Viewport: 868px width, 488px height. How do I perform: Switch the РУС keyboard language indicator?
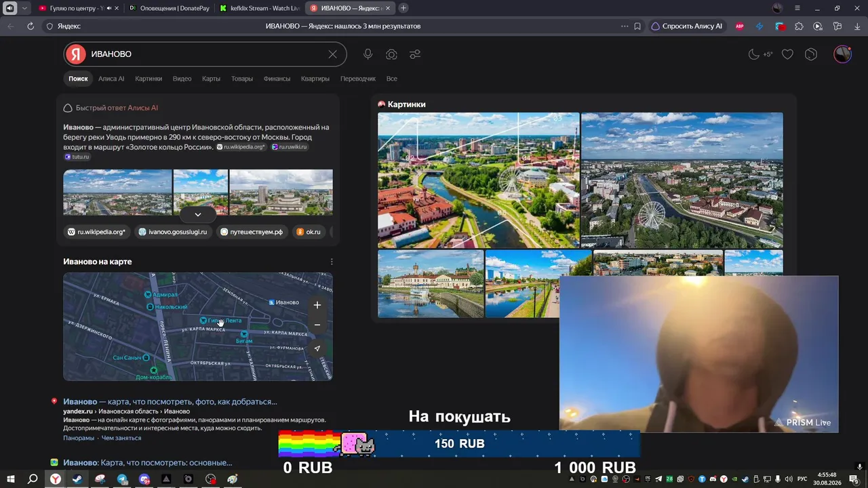pyautogui.click(x=802, y=479)
